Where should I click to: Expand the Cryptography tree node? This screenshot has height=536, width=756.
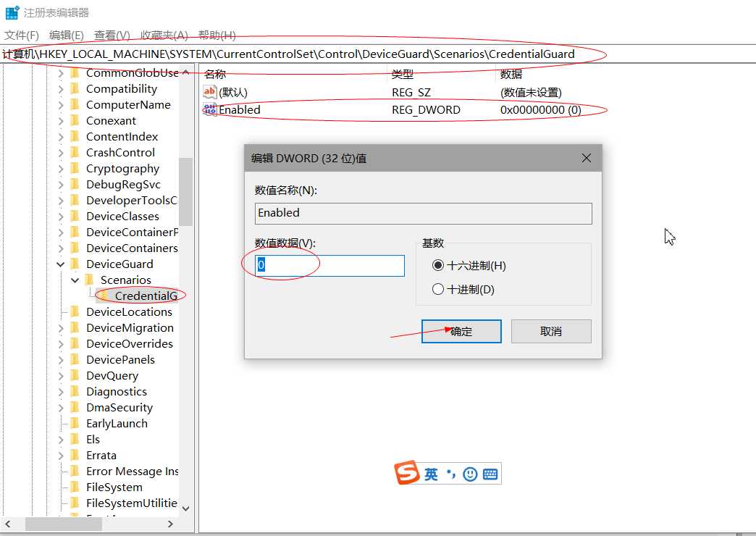(x=60, y=169)
